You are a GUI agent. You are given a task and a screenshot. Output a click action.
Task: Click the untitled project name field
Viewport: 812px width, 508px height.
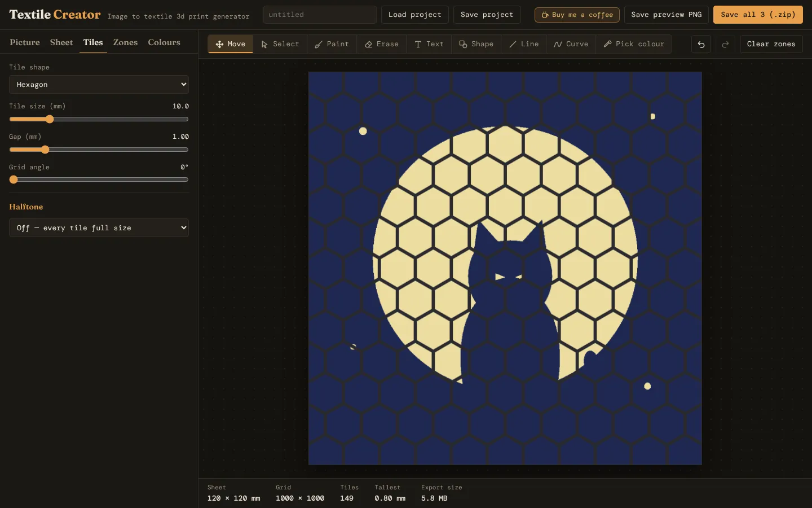tap(320, 15)
